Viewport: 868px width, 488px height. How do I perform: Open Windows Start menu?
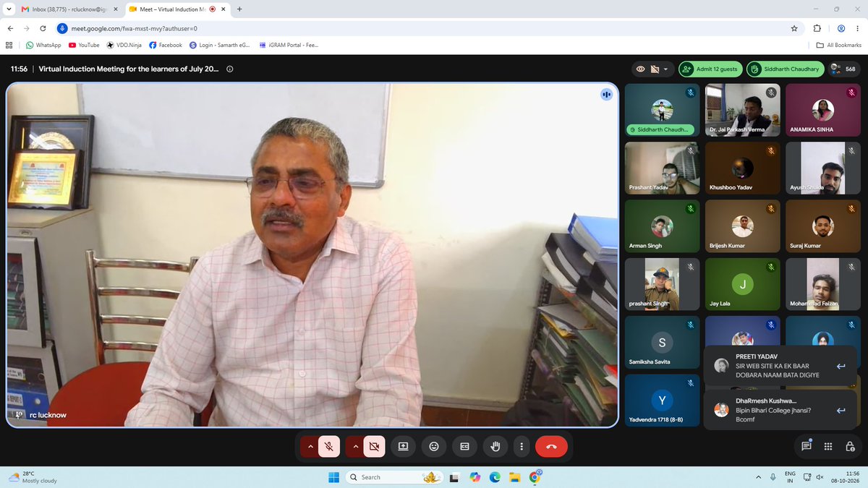[333, 477]
